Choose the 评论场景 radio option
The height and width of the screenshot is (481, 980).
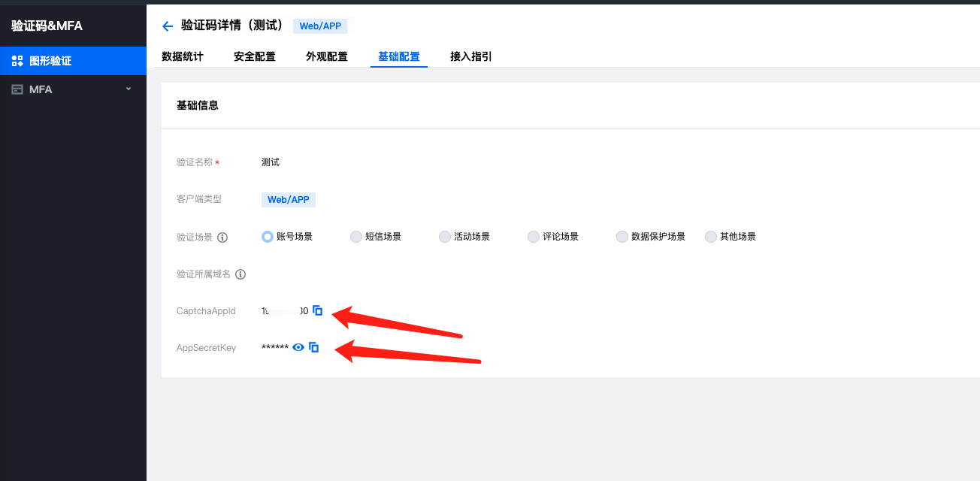coord(533,237)
